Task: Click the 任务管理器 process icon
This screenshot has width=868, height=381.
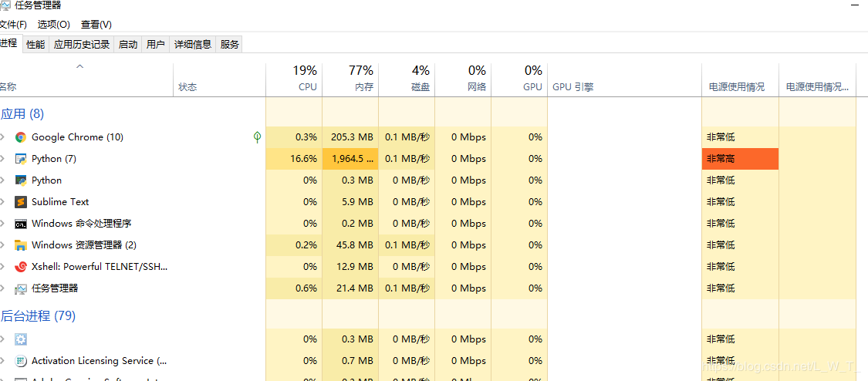Action: coord(21,288)
